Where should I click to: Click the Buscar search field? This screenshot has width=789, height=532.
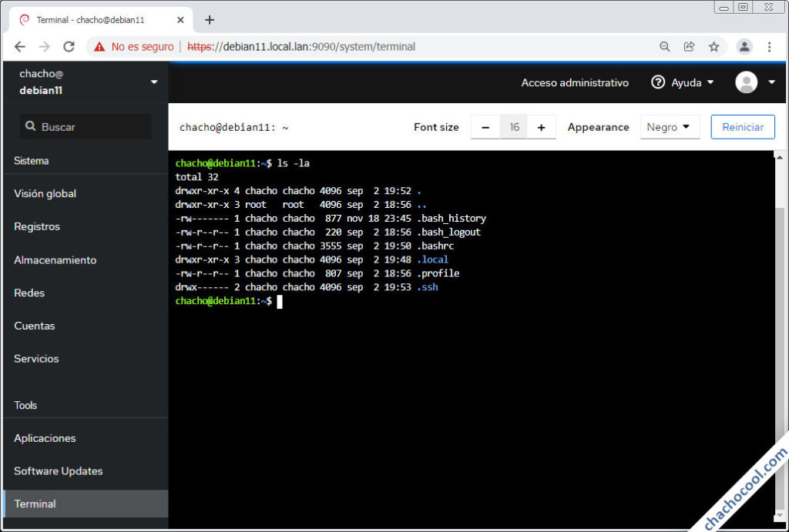click(85, 127)
